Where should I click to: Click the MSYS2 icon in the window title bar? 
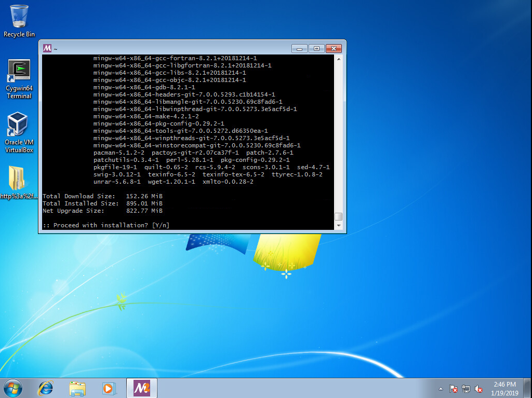47,48
